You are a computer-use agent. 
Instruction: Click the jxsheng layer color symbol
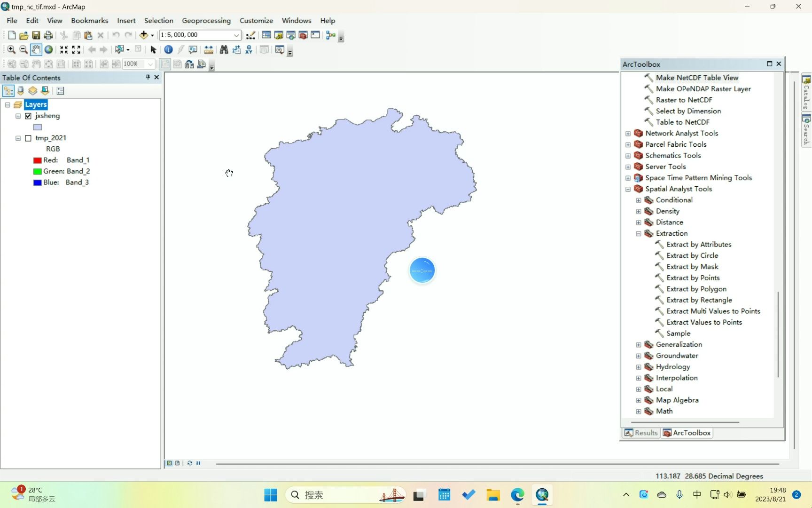[37, 127]
